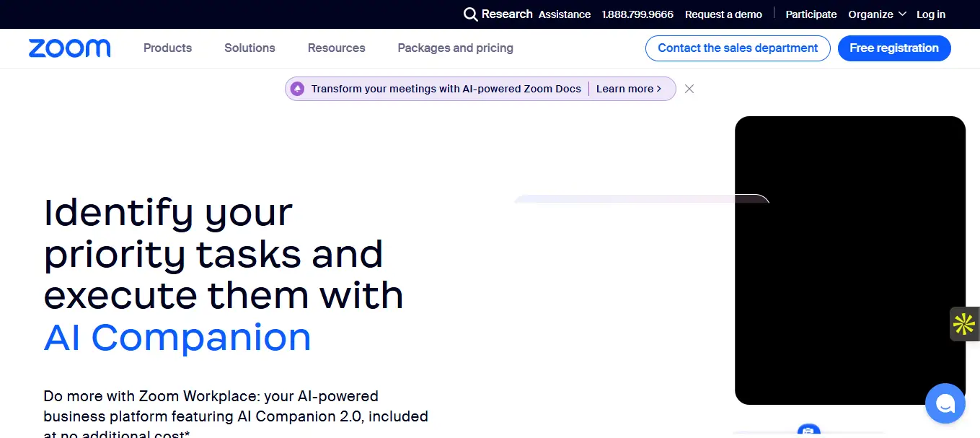
Task: Click the Assistance link
Action: click(x=564, y=14)
